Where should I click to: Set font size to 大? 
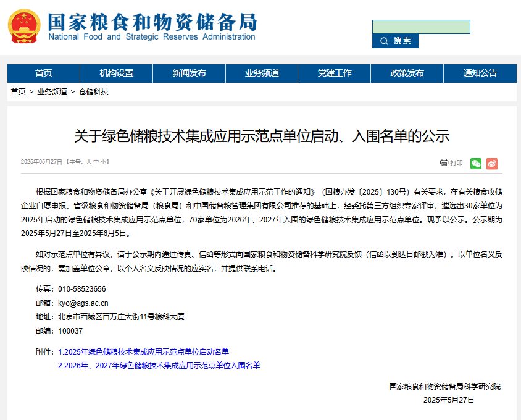coord(88,162)
